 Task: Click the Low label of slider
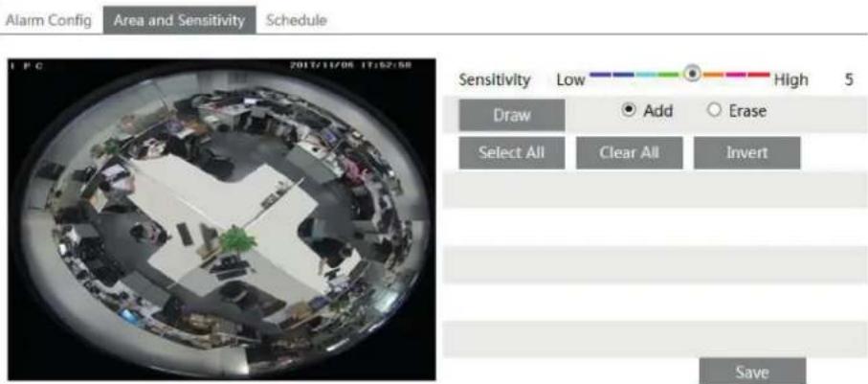point(570,79)
